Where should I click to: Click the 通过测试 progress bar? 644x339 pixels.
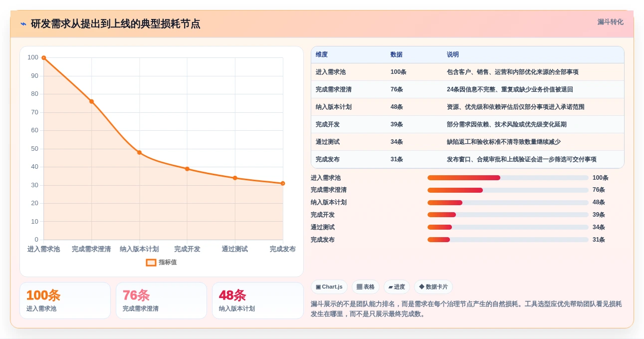coord(508,227)
